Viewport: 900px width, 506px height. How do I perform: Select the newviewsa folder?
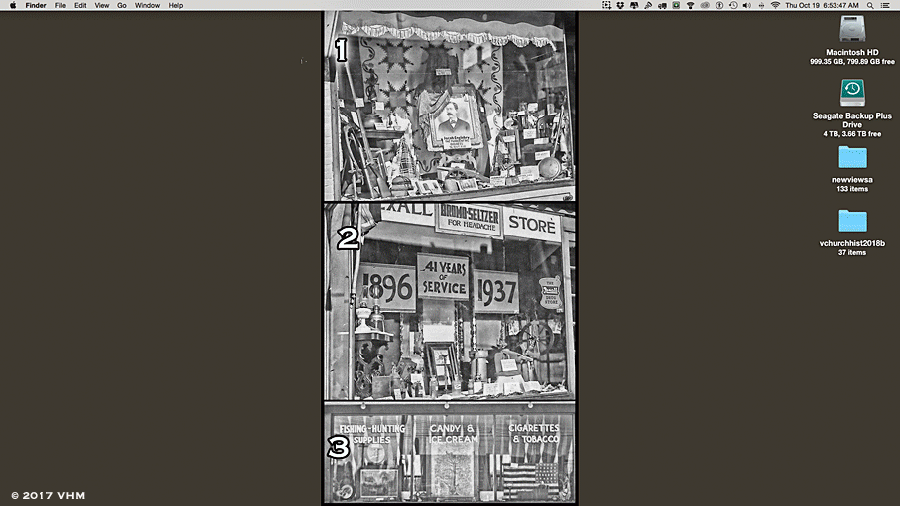[852, 157]
